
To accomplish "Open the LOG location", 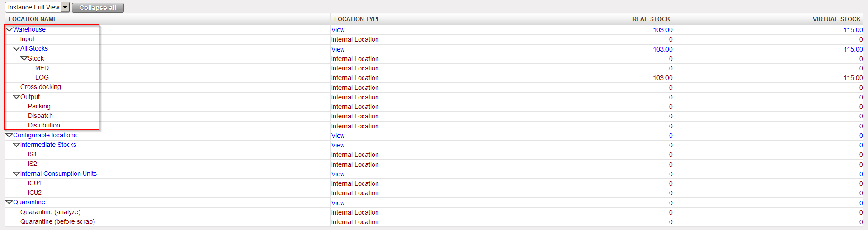I will point(42,77).
